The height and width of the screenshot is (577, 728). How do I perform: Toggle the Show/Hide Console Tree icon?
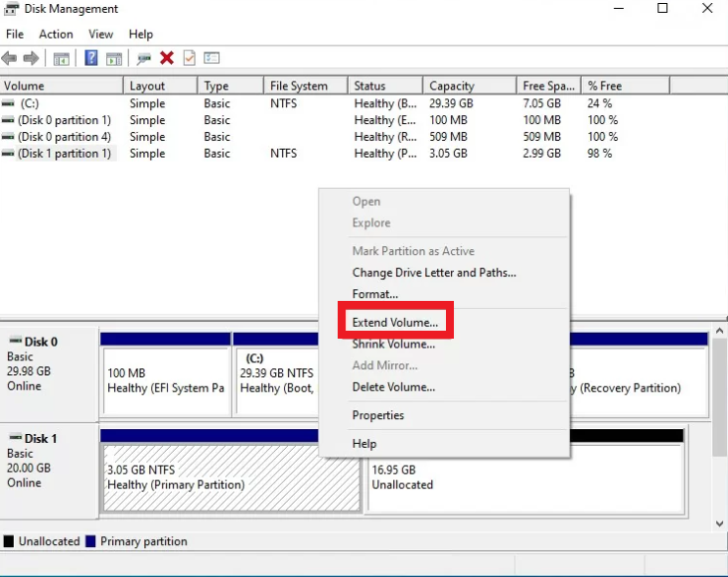[61, 59]
